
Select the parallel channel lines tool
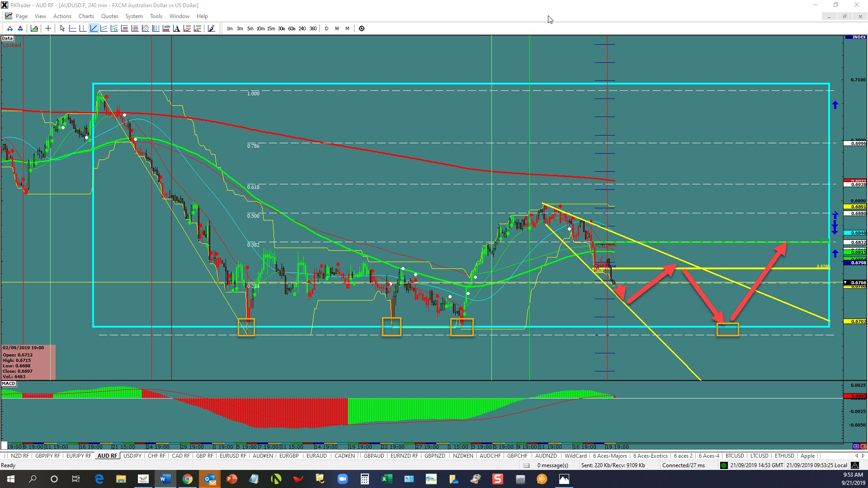point(104,28)
